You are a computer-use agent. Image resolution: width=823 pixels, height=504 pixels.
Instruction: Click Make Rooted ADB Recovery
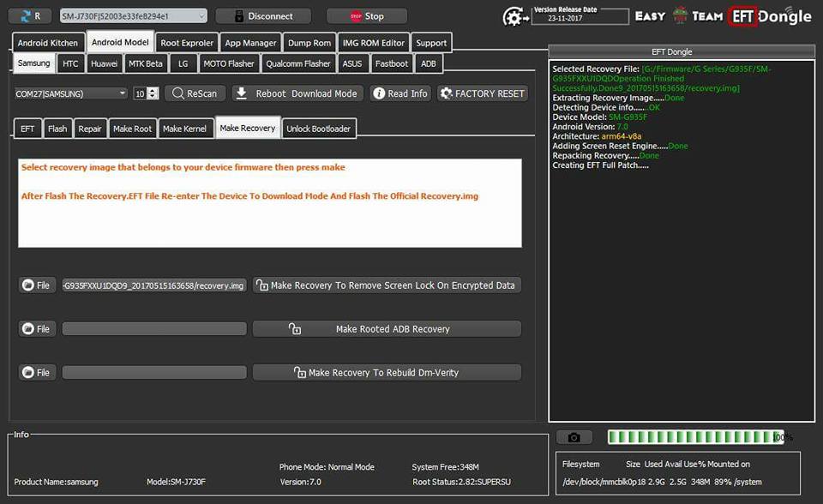[x=387, y=328]
